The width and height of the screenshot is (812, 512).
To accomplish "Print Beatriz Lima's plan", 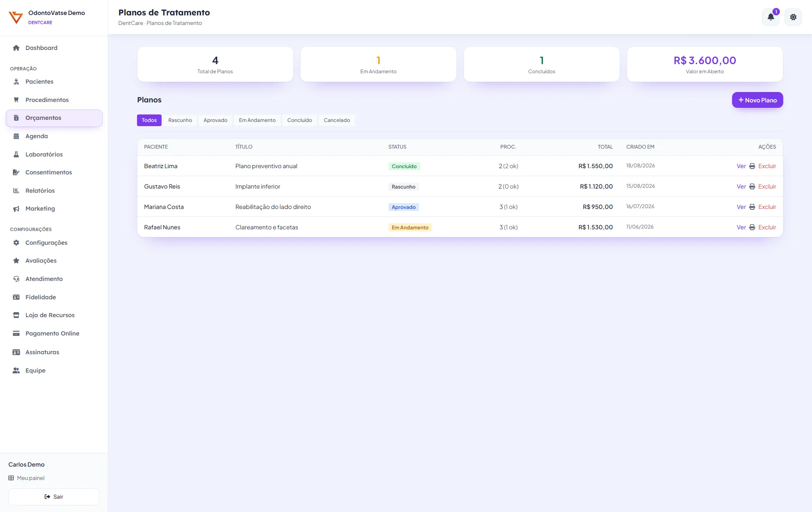I will tap(752, 166).
